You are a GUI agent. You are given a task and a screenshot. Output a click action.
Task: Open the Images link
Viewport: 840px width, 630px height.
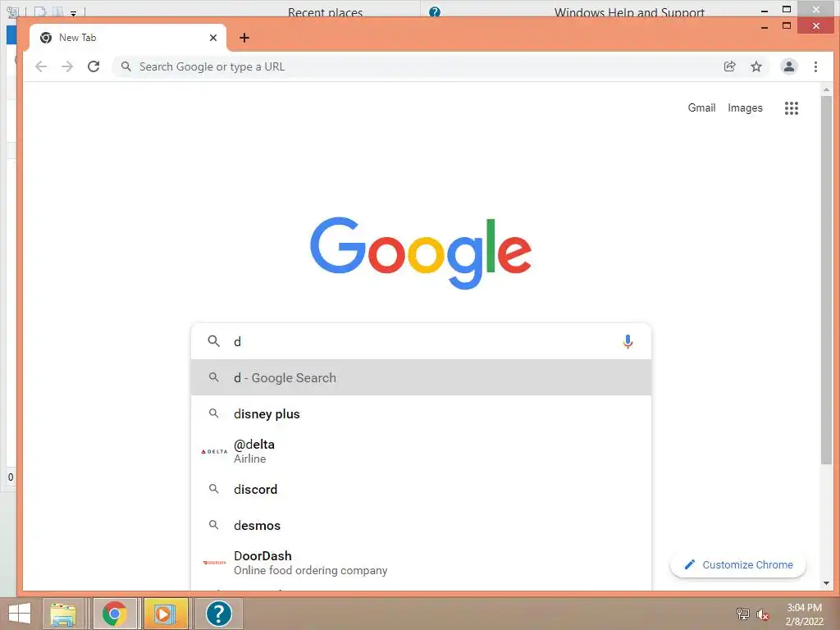click(745, 107)
